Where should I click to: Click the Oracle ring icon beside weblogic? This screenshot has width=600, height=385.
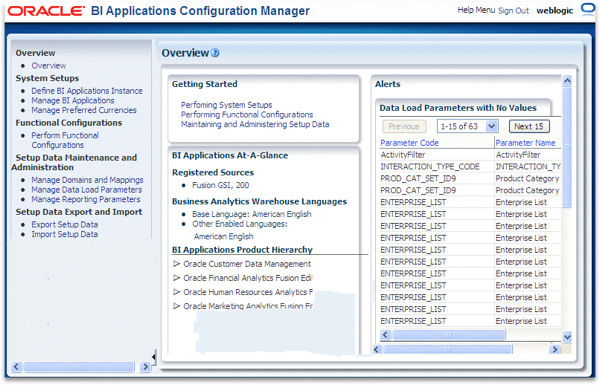(587, 10)
